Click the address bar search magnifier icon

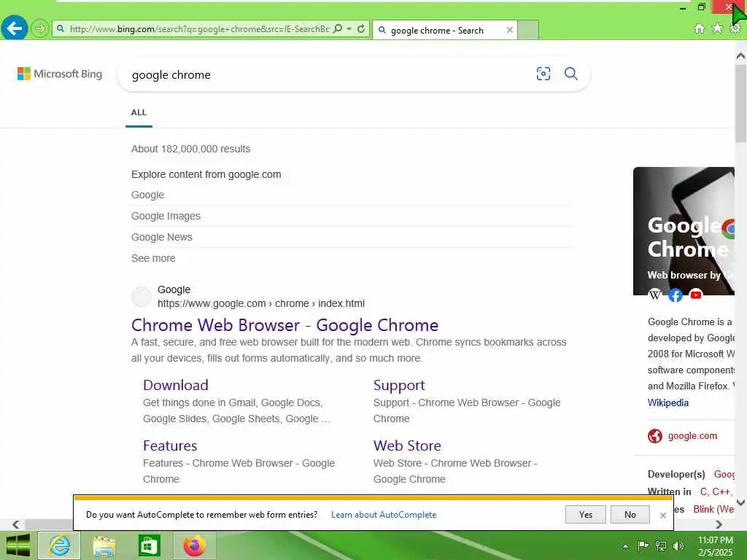tap(338, 29)
